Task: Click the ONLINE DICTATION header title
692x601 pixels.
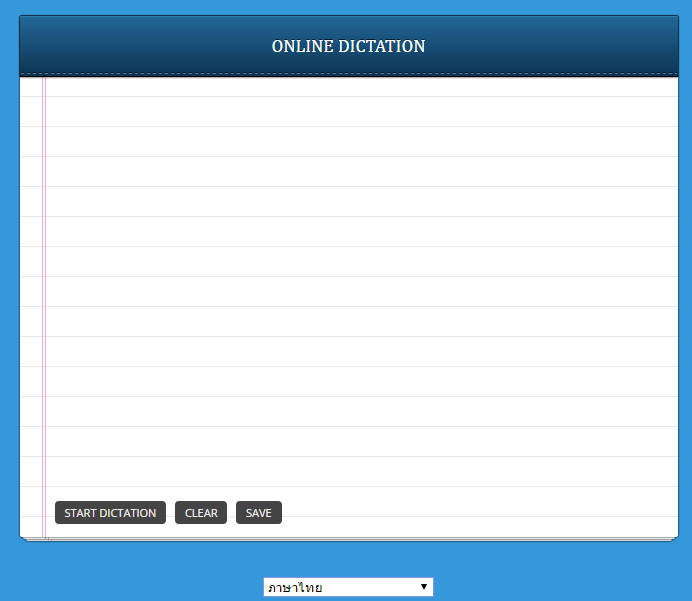Action: (348, 46)
